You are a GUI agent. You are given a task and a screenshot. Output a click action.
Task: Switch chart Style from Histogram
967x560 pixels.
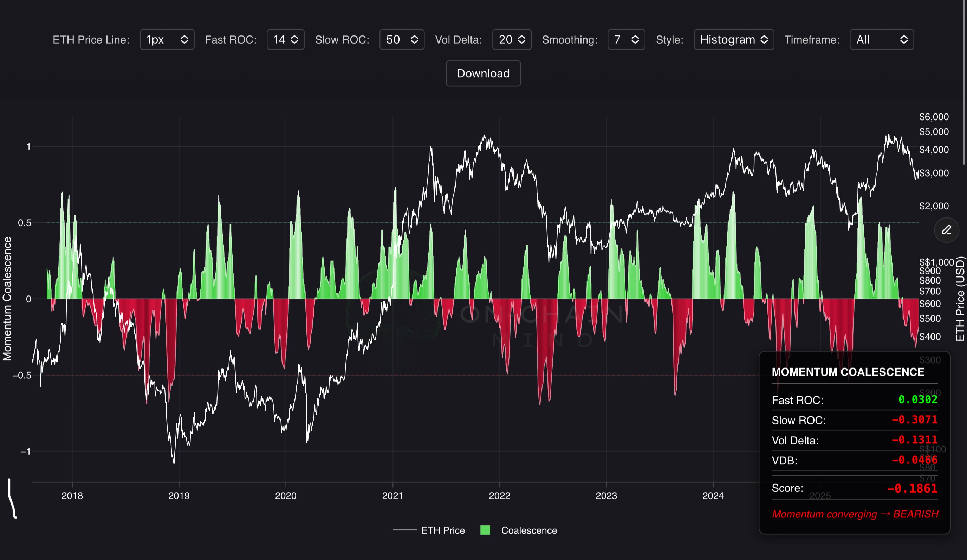(733, 39)
